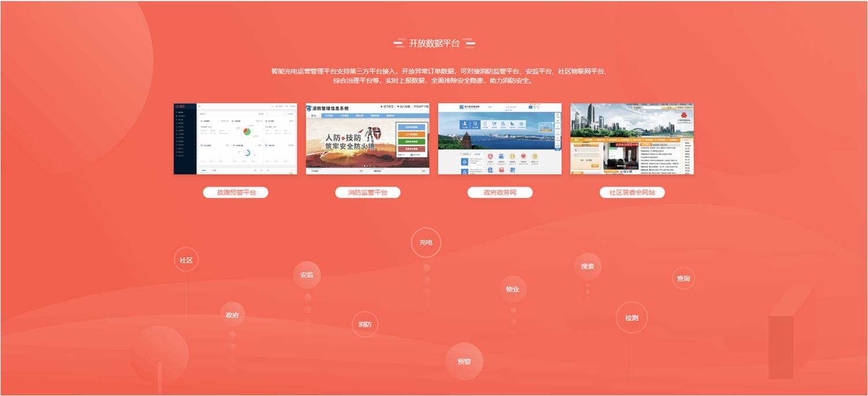Open the 政府政务网 site preview thumbnail

pos(500,139)
